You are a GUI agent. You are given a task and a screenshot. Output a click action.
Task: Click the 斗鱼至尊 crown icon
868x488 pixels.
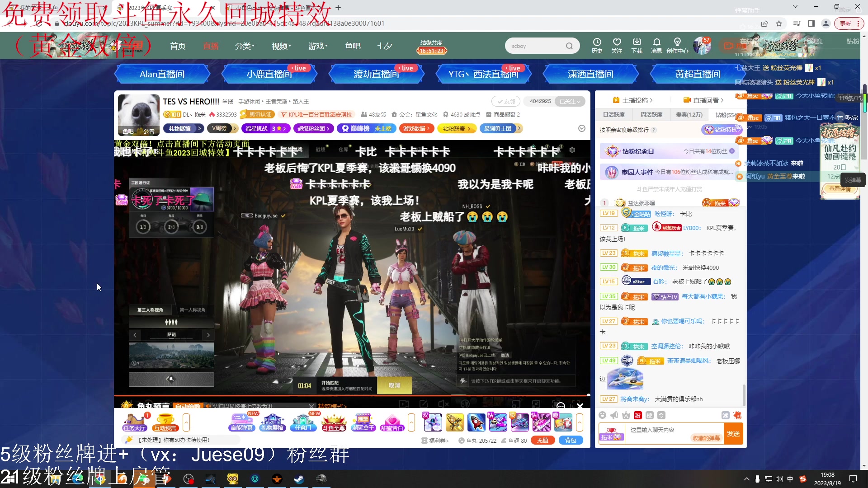tap(334, 422)
